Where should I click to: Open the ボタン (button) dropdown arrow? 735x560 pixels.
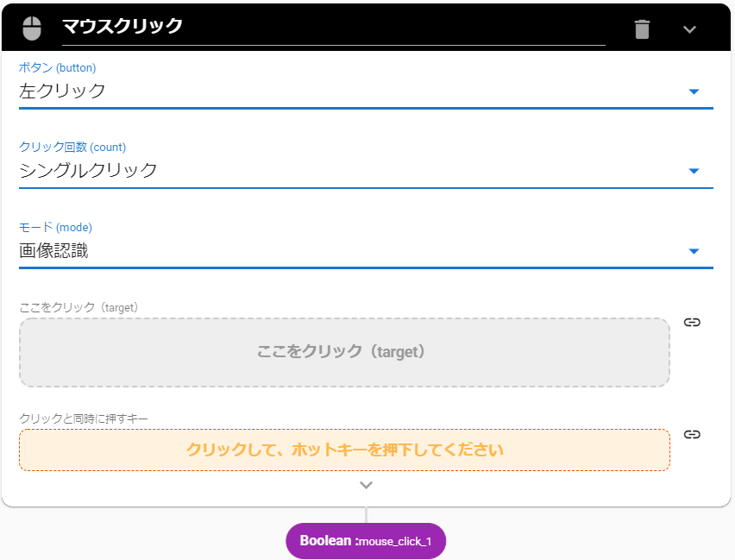click(694, 91)
